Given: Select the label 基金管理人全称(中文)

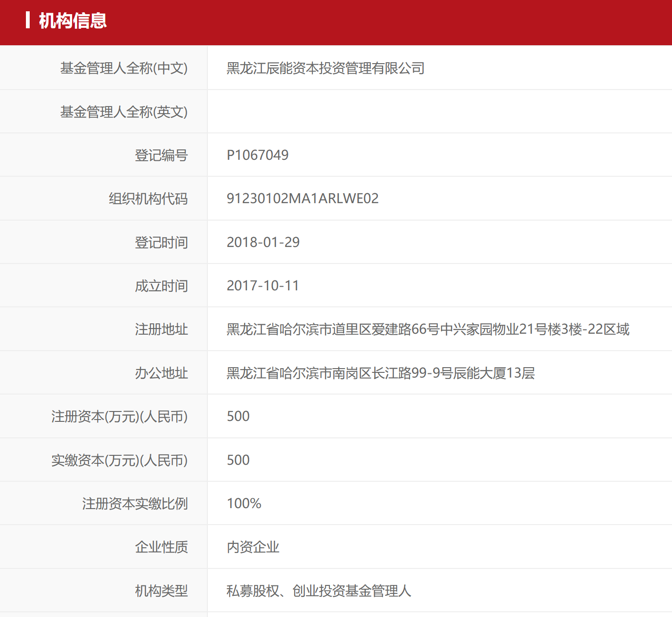Looking at the screenshot, I should click(x=124, y=68).
